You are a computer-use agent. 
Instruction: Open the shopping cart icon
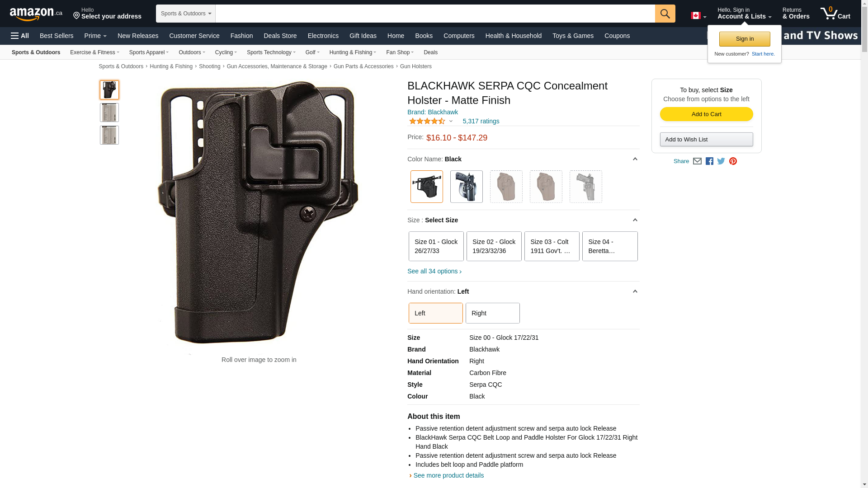coord(835,13)
